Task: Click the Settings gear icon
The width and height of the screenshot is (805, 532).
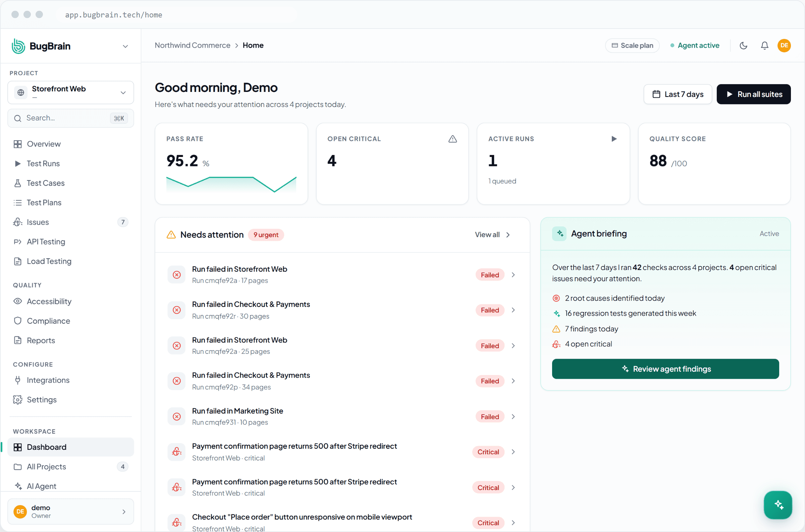Action: tap(18, 400)
